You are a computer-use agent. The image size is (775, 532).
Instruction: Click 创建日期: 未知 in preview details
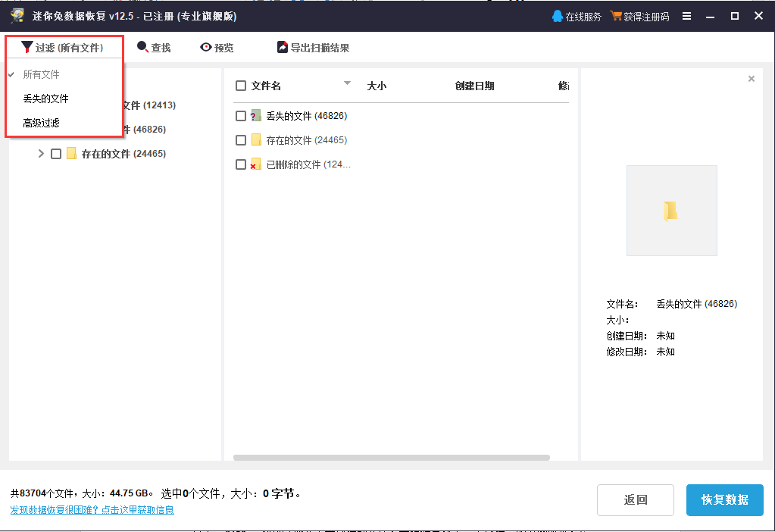[x=641, y=336]
